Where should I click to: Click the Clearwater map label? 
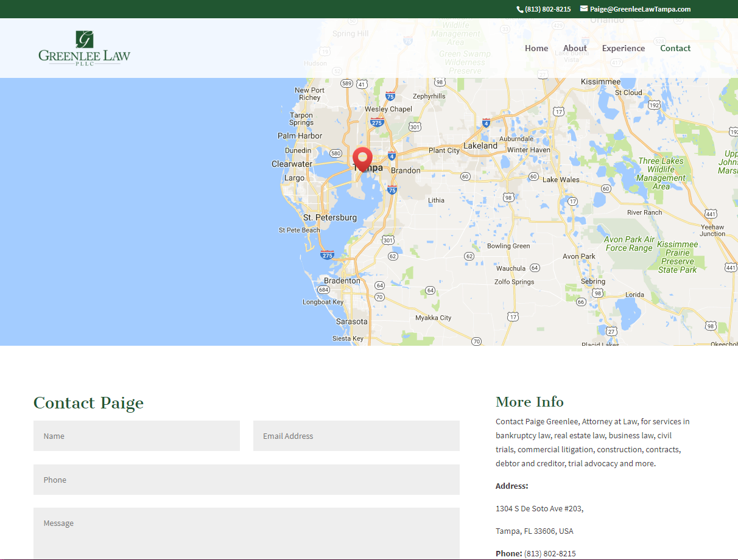[x=292, y=164]
